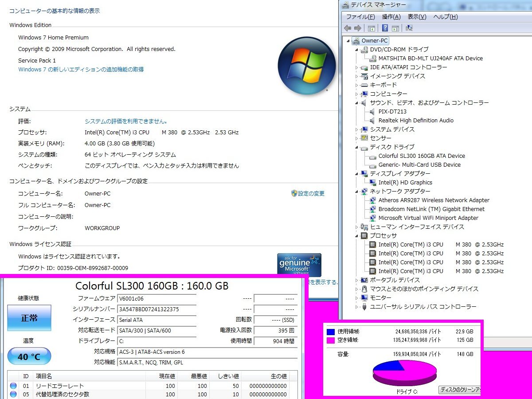Select the PIX-DT213 sound device icon
The width and height of the screenshot is (532, 399).
point(373,111)
